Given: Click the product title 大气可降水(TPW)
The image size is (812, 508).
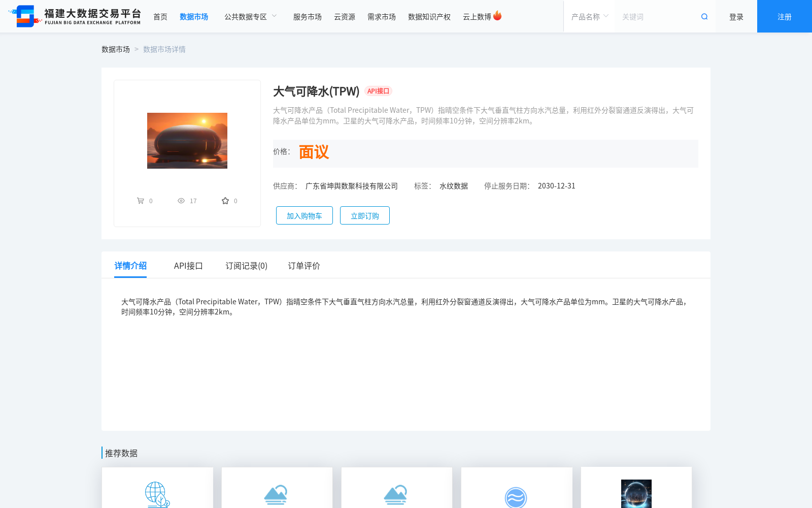Looking at the screenshot, I should (x=316, y=91).
